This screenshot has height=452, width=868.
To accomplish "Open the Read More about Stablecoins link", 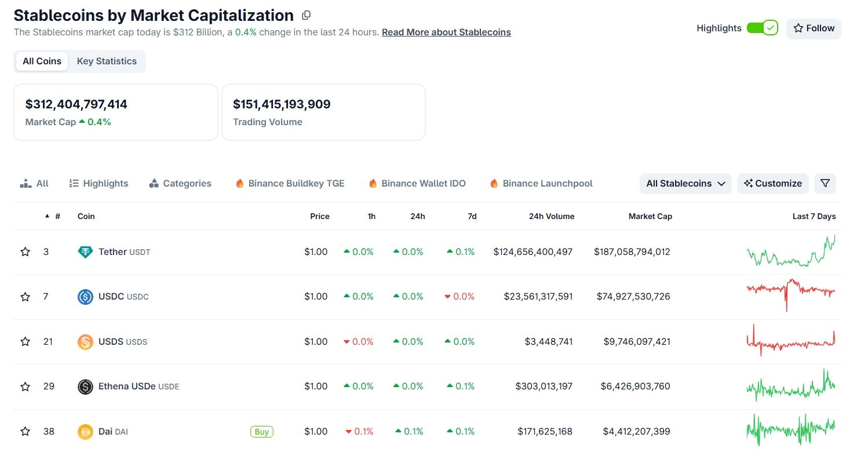I will coord(446,32).
